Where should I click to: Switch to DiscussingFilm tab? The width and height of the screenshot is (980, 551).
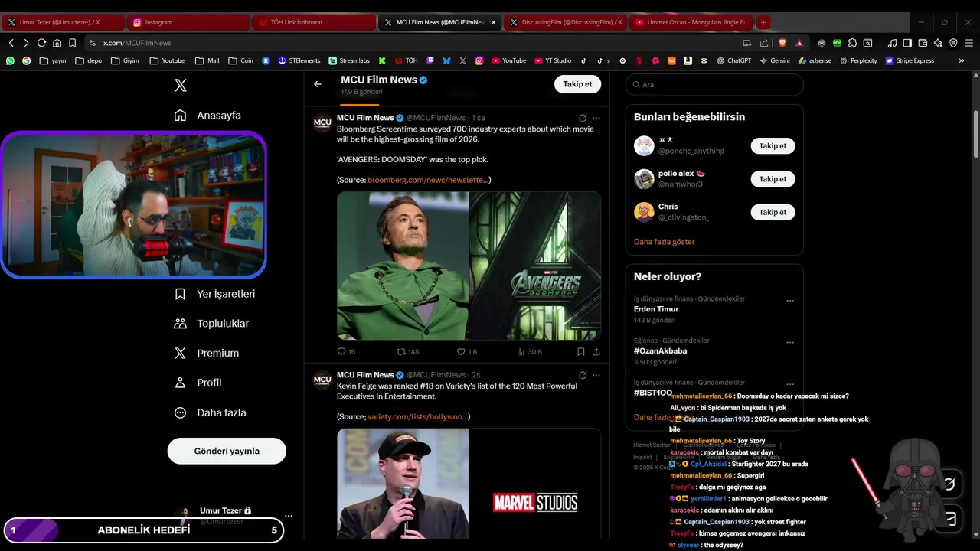tap(565, 22)
